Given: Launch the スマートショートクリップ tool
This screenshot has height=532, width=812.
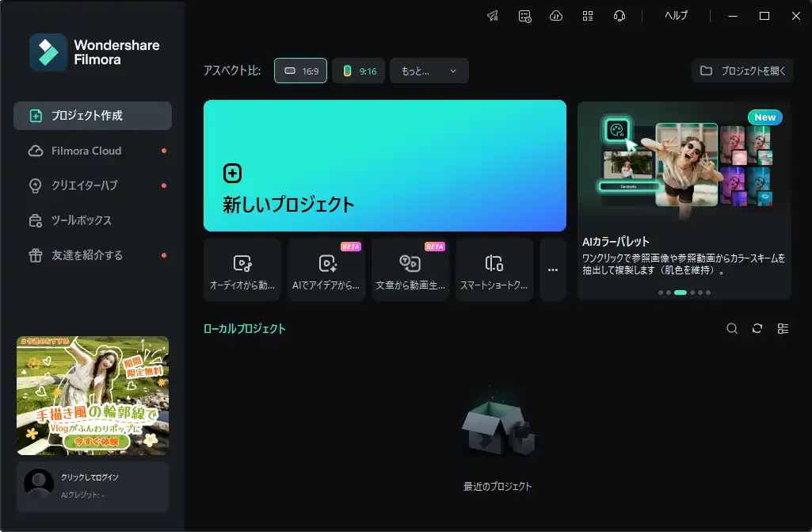Looking at the screenshot, I should (x=494, y=270).
